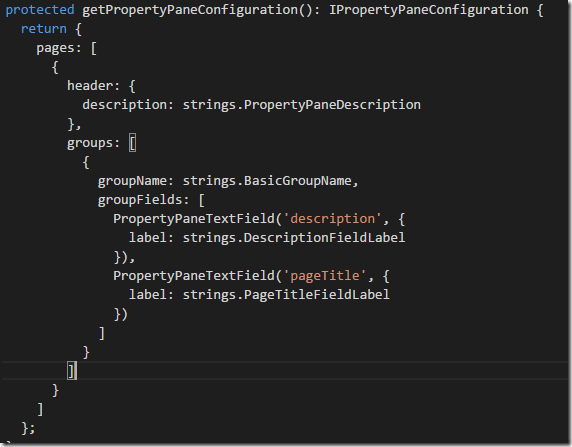This screenshot has height=447, width=572.
Task: Click the BasicGroupName identifier
Action: pos(297,181)
